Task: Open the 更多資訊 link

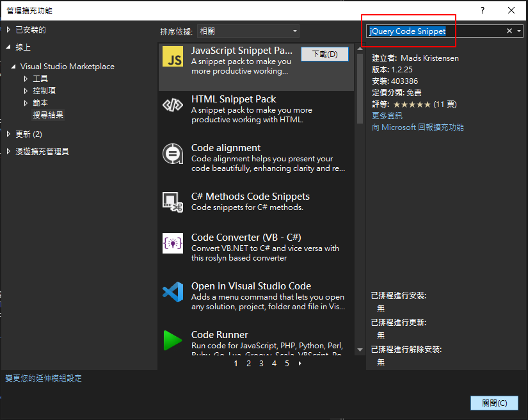Action: coord(387,115)
